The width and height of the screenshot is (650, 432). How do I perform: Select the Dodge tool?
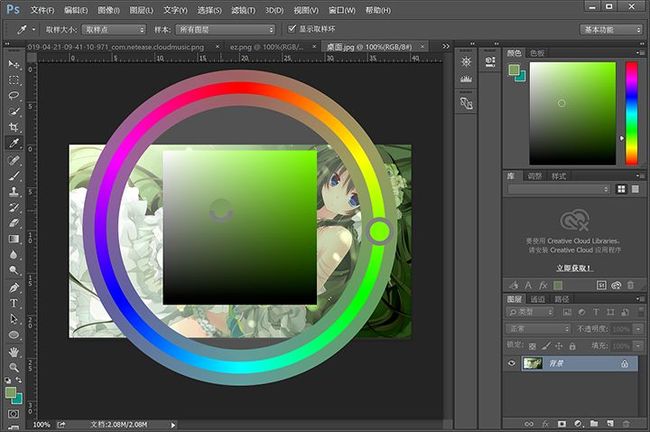[x=14, y=270]
